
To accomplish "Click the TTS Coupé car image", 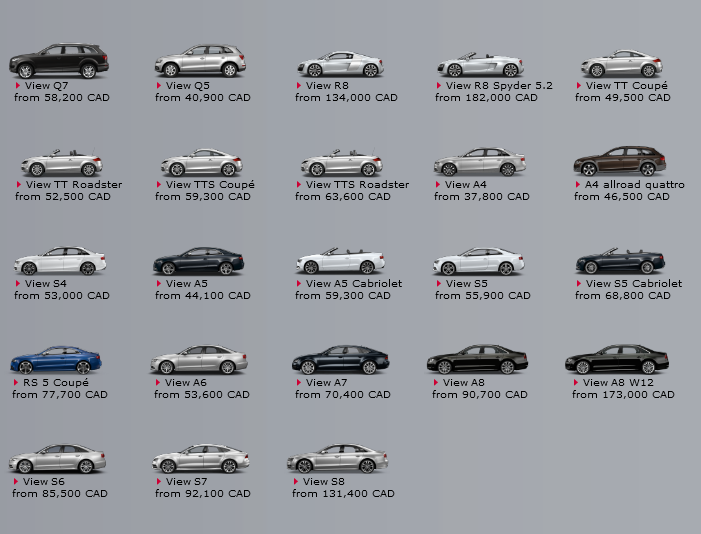I will pyautogui.click(x=202, y=162).
